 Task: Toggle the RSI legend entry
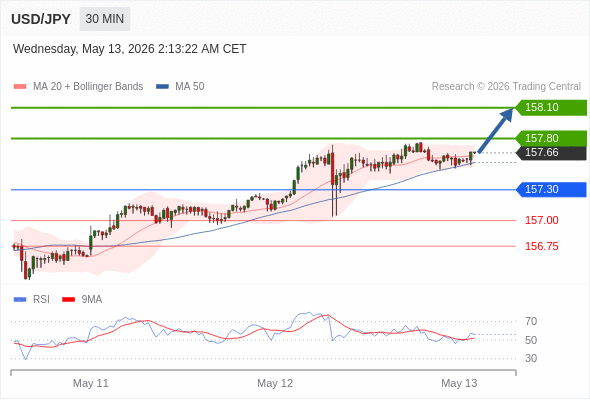(32, 300)
